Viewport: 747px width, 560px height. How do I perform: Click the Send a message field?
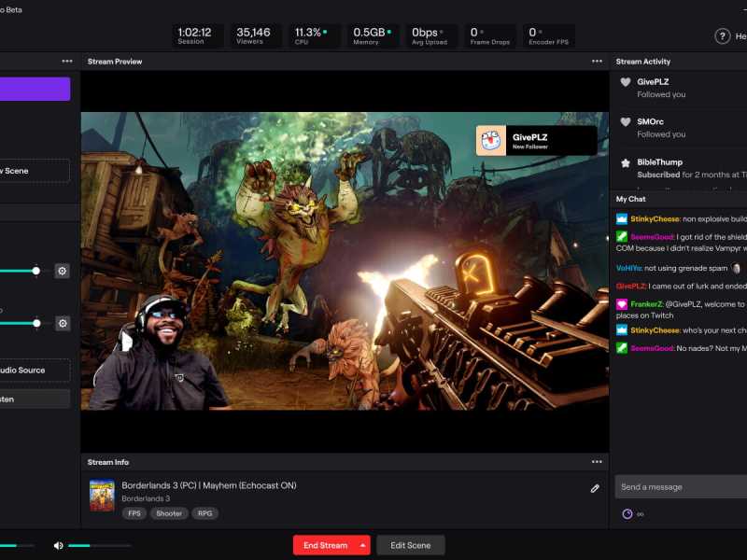(x=682, y=486)
